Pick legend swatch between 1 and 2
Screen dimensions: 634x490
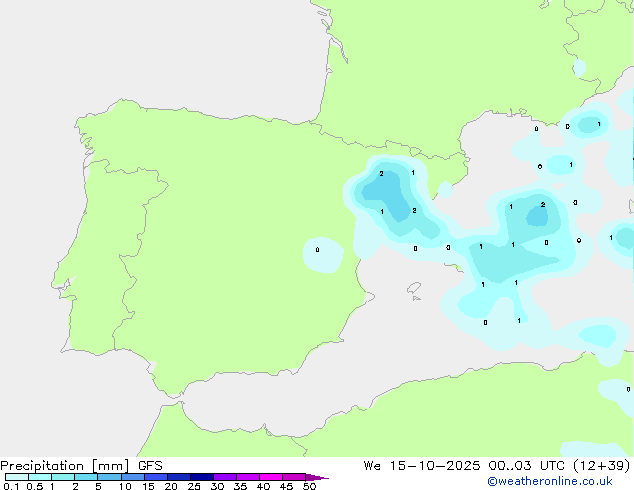(x=63, y=477)
